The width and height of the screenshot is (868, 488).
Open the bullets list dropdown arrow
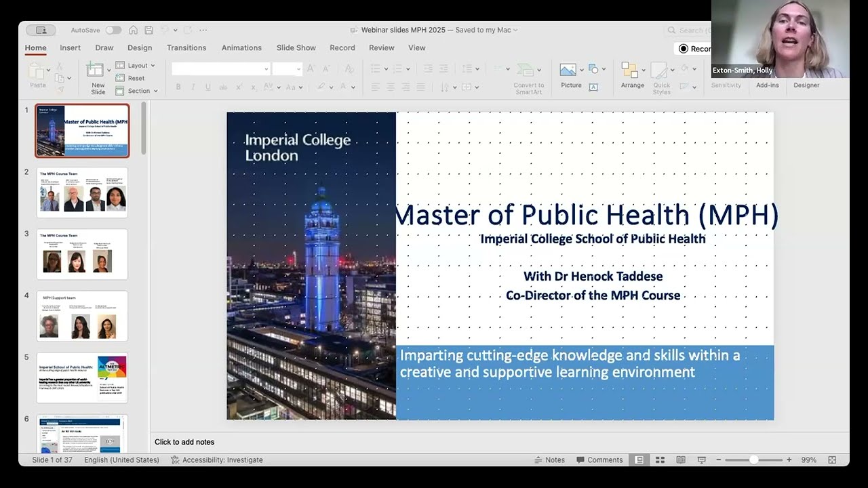point(387,69)
